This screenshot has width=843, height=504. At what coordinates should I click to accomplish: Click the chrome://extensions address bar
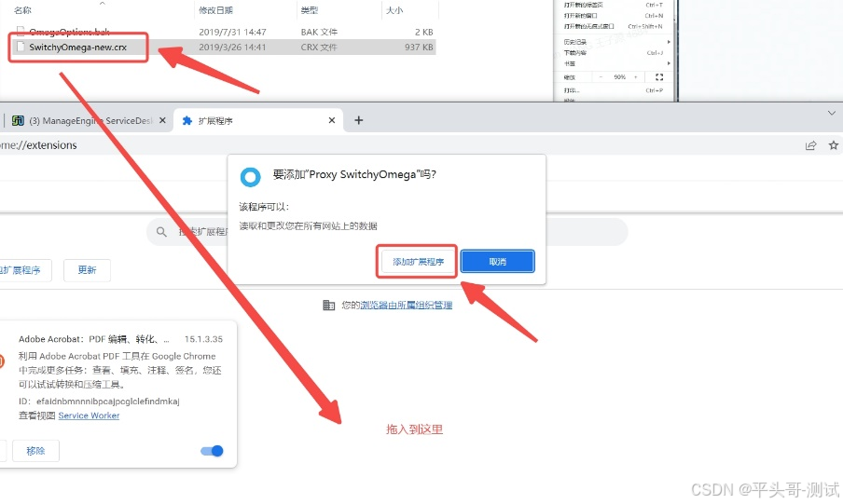coord(398,145)
